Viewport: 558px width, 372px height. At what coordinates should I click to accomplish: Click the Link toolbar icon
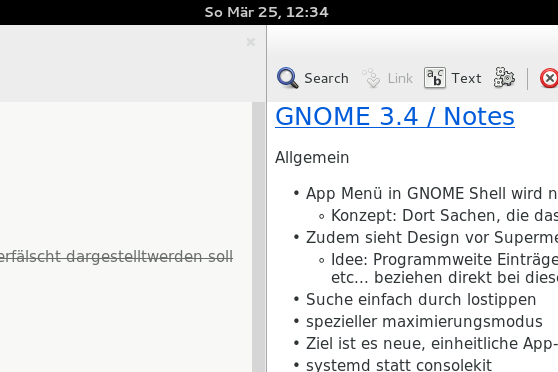(x=372, y=78)
